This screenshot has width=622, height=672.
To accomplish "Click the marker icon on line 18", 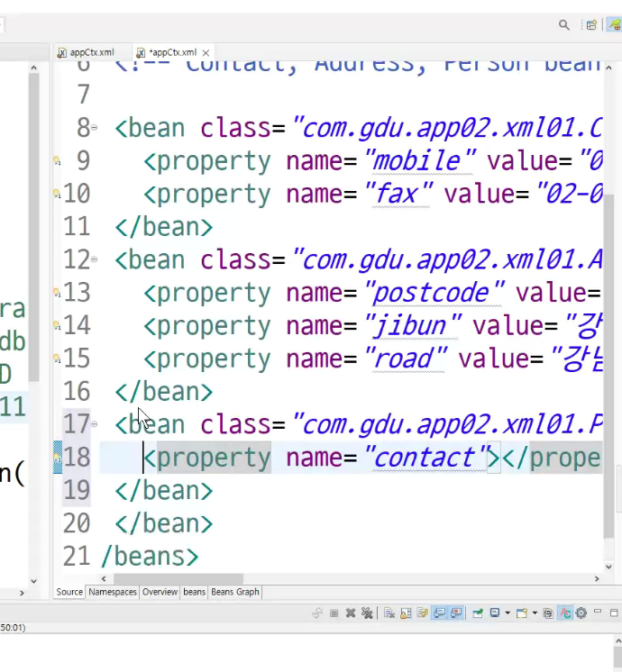I will pyautogui.click(x=57, y=458).
